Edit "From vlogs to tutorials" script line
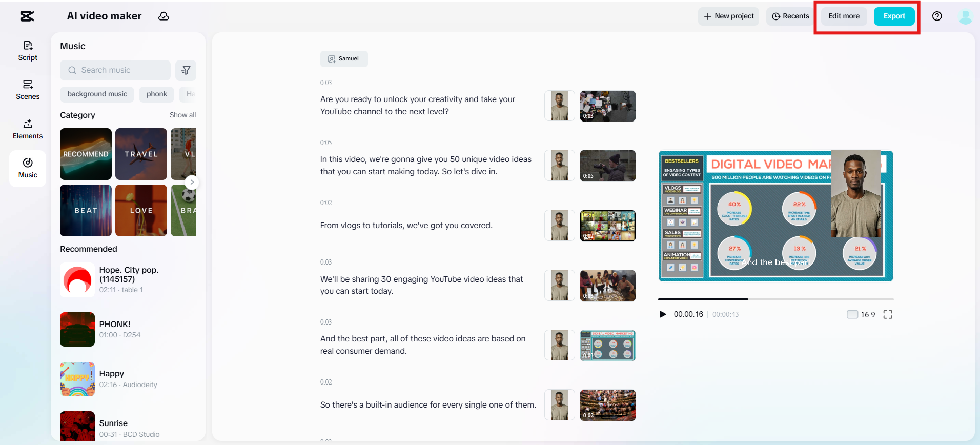 pyautogui.click(x=406, y=226)
